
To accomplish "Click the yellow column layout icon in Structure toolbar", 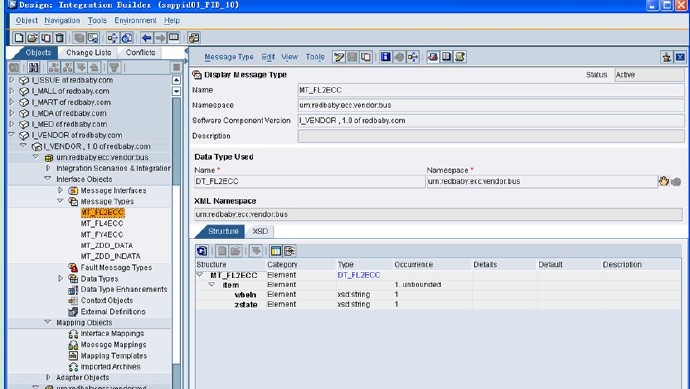I will pos(275,251).
